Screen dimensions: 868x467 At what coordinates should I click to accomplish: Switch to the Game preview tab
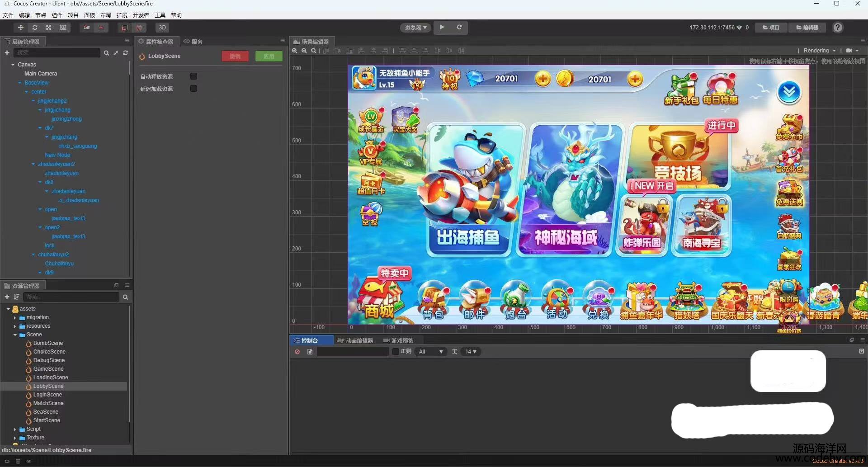pos(398,340)
